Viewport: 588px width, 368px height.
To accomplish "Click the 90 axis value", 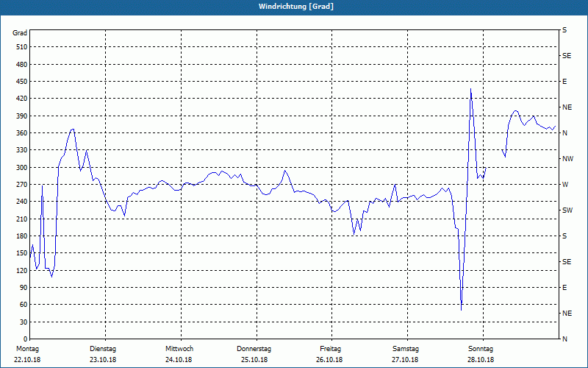I will pos(24,288).
